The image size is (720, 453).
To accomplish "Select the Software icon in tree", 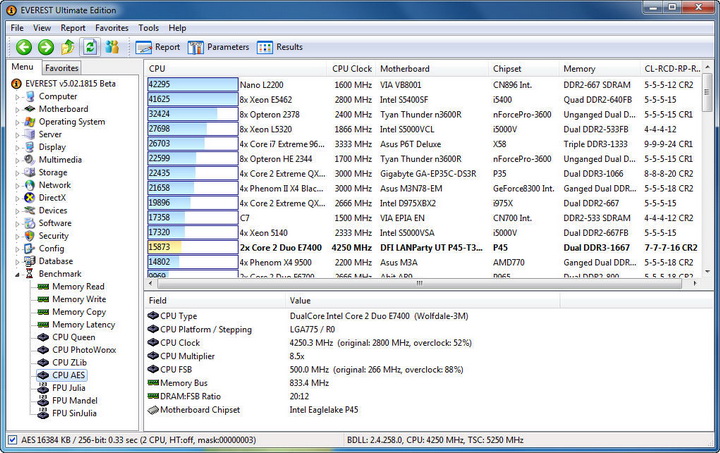I will point(29,223).
